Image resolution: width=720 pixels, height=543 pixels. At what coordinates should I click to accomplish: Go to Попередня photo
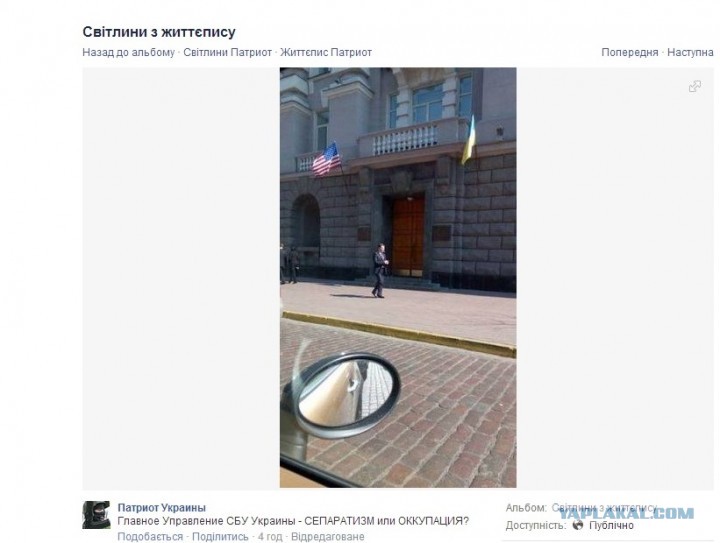point(630,52)
